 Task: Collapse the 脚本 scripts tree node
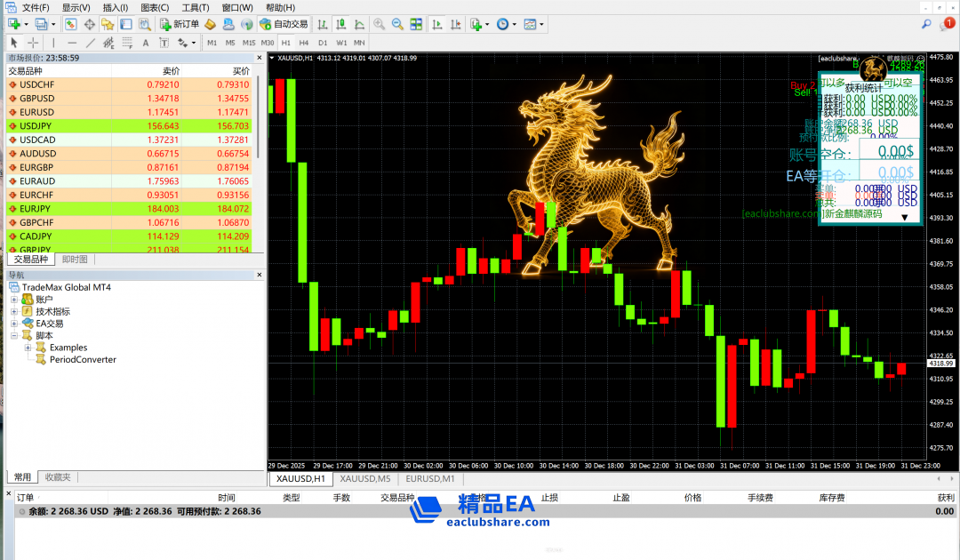tap(14, 336)
